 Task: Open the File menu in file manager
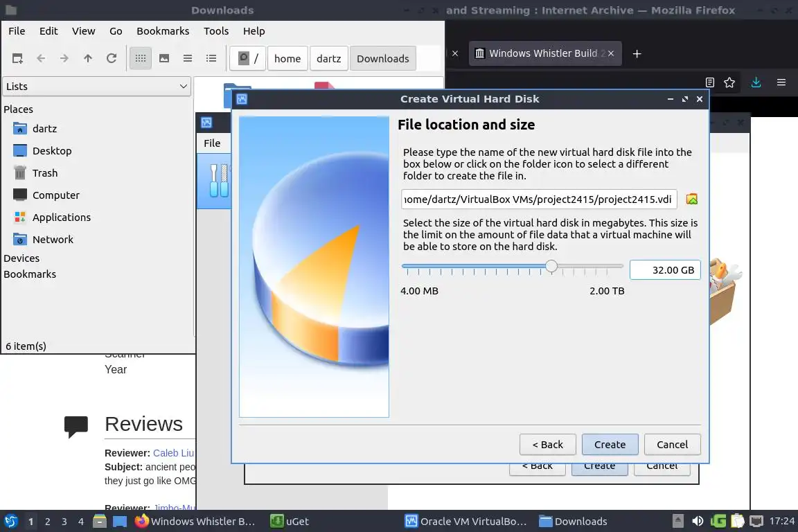pyautogui.click(x=17, y=31)
